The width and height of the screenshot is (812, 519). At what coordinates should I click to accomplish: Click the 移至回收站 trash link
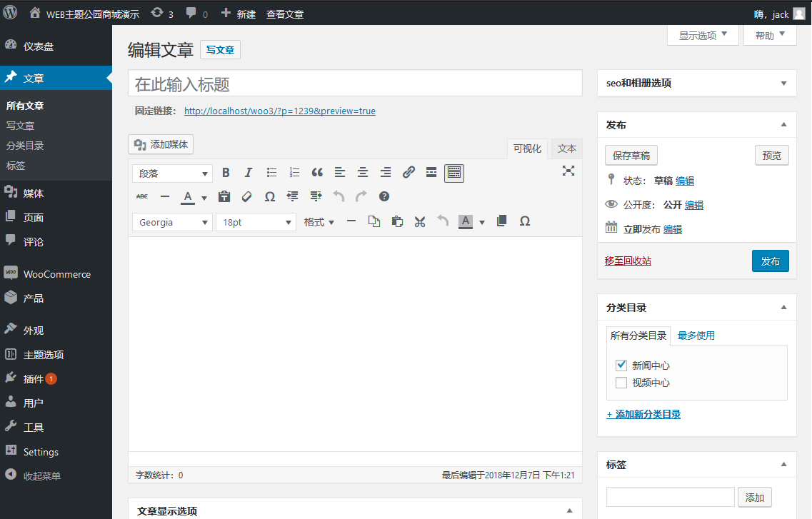click(x=628, y=261)
